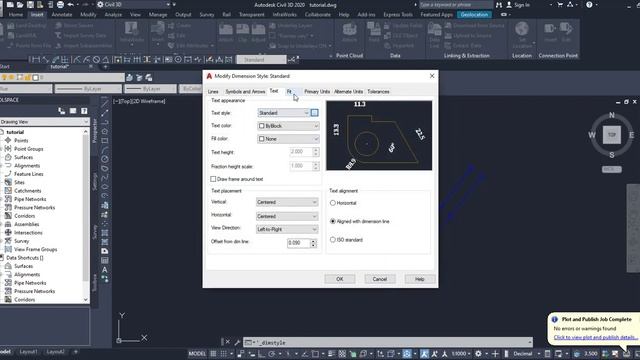Open the Help question mark in the title bar
Screen dimensions: 640x360
[x=589, y=4]
